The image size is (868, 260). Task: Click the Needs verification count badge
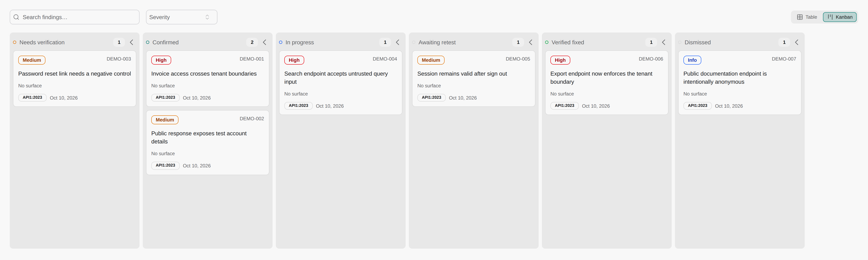coord(119,42)
